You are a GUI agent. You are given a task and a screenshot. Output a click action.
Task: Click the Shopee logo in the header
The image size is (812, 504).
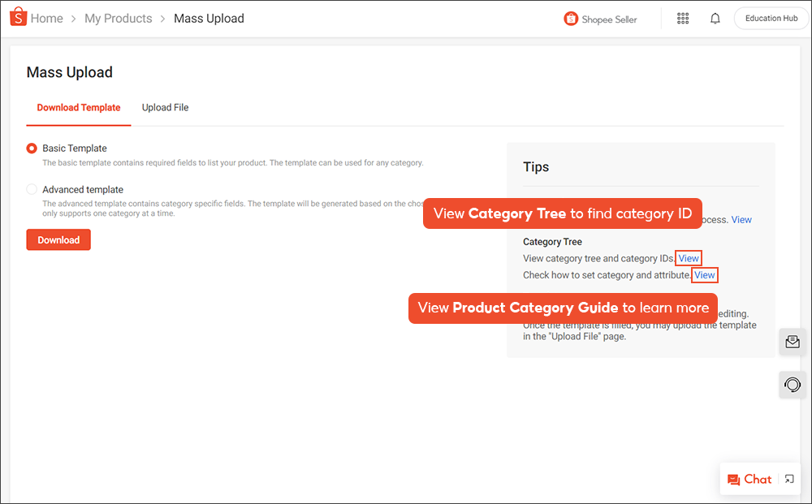pyautogui.click(x=17, y=17)
